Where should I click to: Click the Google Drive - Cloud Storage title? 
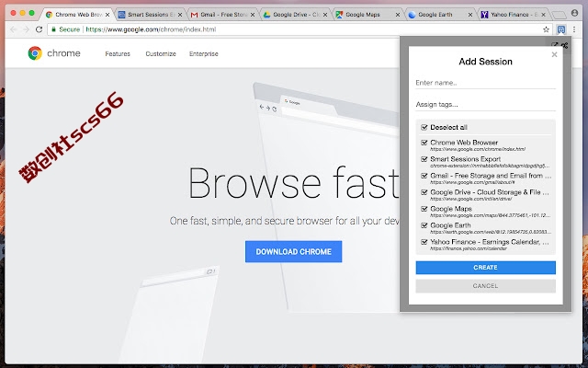(490, 192)
